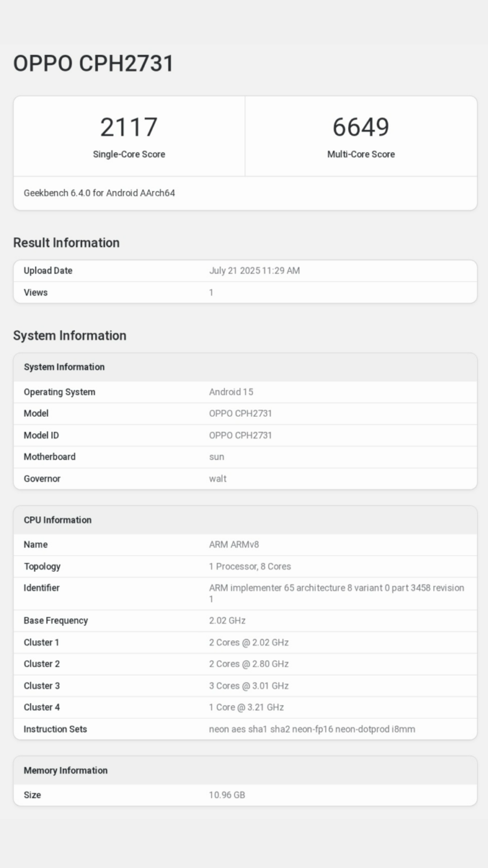Click the Model ID value OPPO CPH2731
Screen dimensions: 488x868
click(240, 435)
